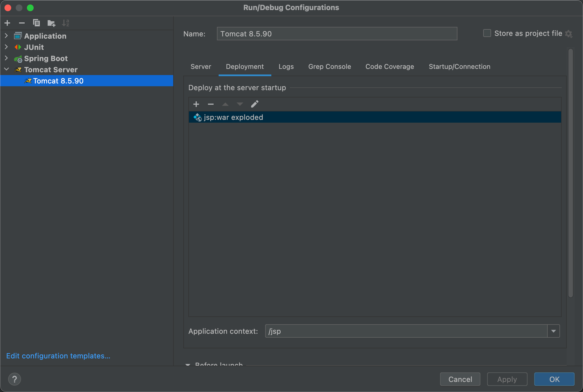Collapse the Before launch section
583x392 pixels.
coord(188,364)
